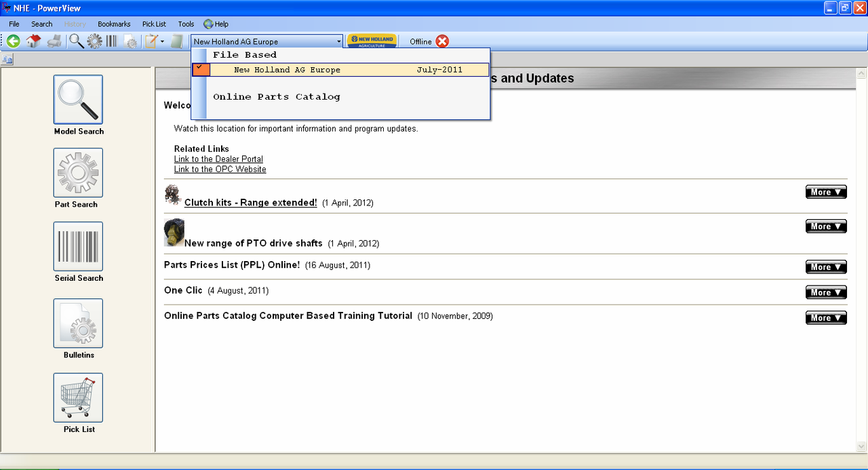Open the File menu
The width and height of the screenshot is (868, 470).
(x=14, y=24)
